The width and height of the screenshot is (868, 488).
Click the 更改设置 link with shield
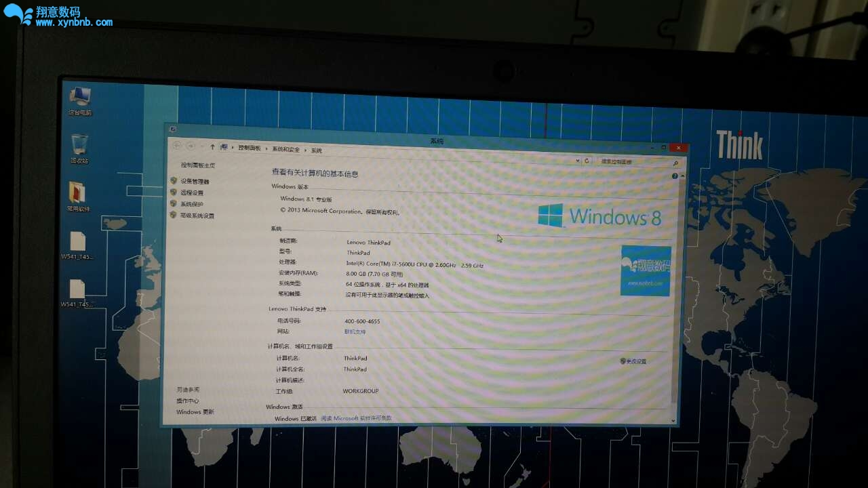point(635,361)
